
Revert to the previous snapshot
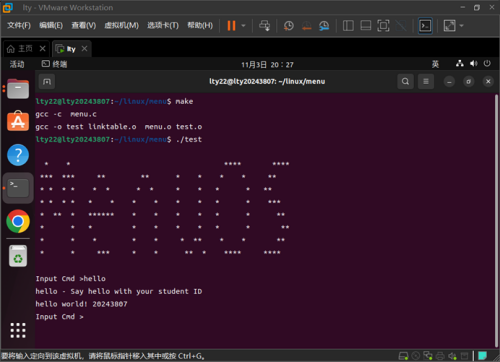tap(306, 26)
